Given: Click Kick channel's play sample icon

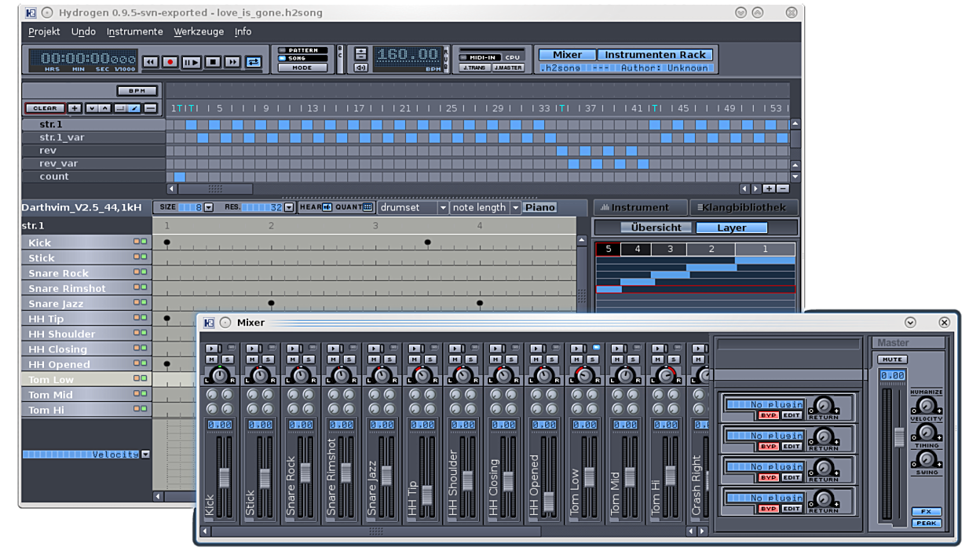Looking at the screenshot, I should 211,348.
